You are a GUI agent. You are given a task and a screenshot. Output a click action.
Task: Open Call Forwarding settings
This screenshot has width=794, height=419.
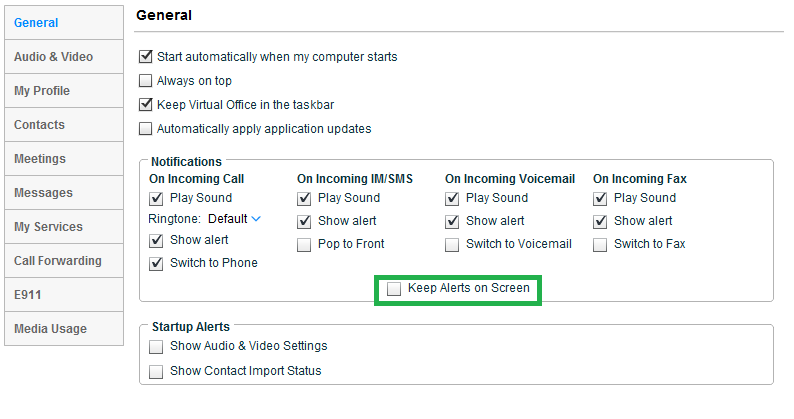point(64,260)
